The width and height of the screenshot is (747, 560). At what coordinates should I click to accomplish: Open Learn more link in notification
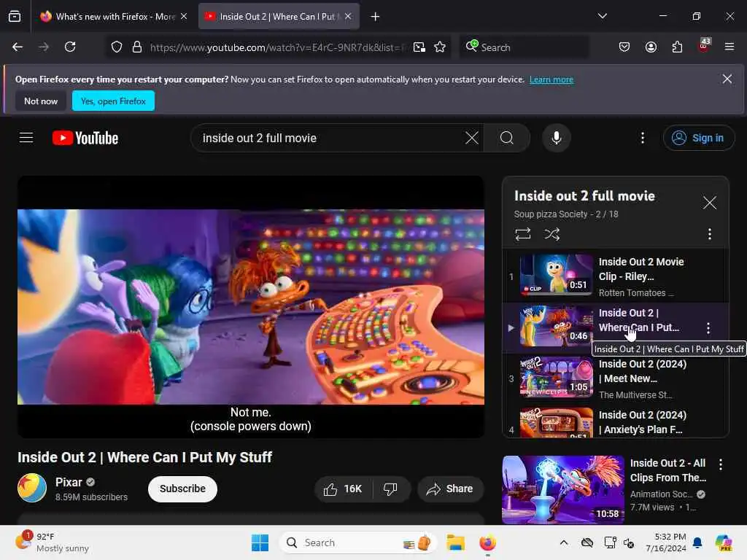[x=551, y=79]
